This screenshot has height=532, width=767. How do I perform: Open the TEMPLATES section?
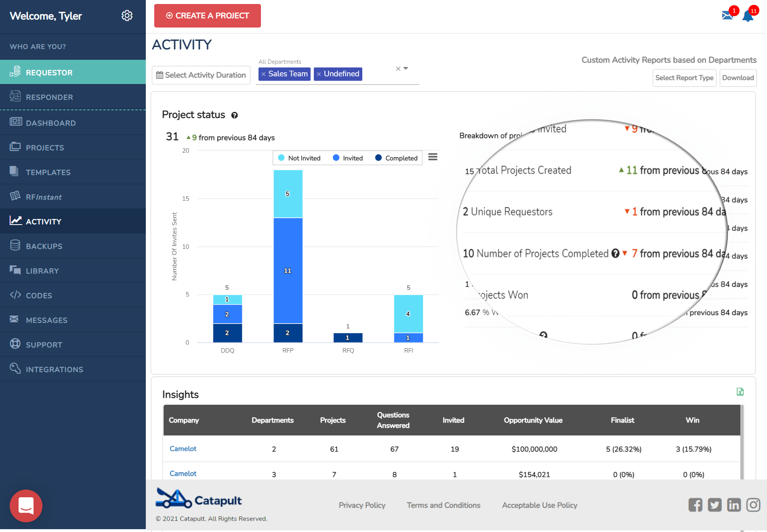[x=48, y=172]
